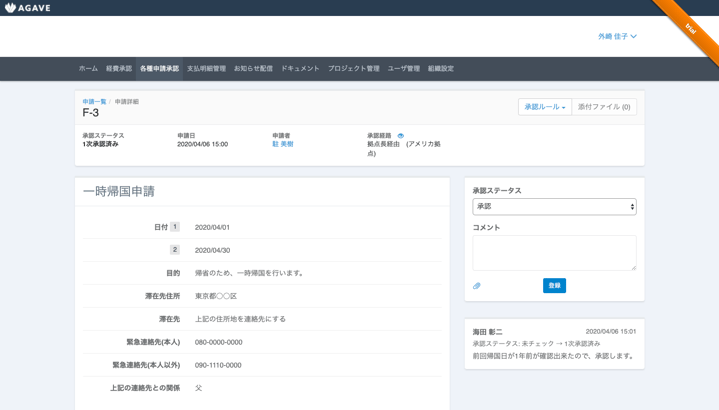Navigate to お知らせ配信
Viewport: 719px width, 410px height.
pos(253,69)
